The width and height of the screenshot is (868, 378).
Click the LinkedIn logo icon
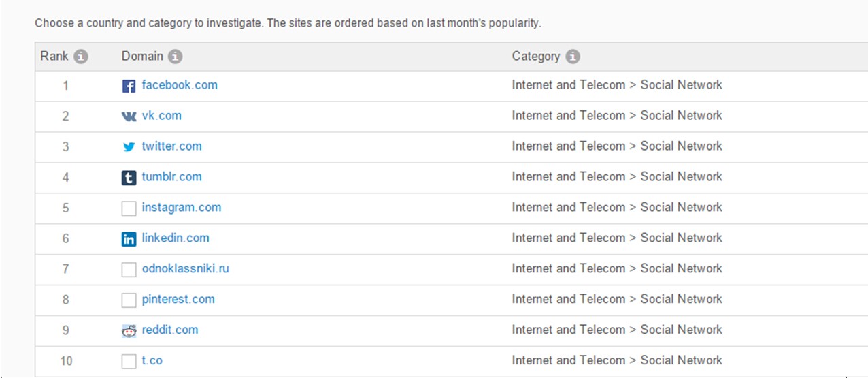(x=129, y=239)
